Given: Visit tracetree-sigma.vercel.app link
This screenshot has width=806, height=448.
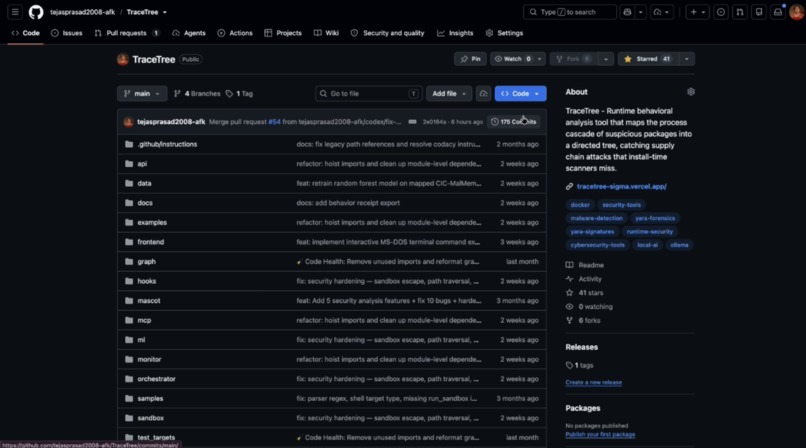Looking at the screenshot, I should 621,186.
